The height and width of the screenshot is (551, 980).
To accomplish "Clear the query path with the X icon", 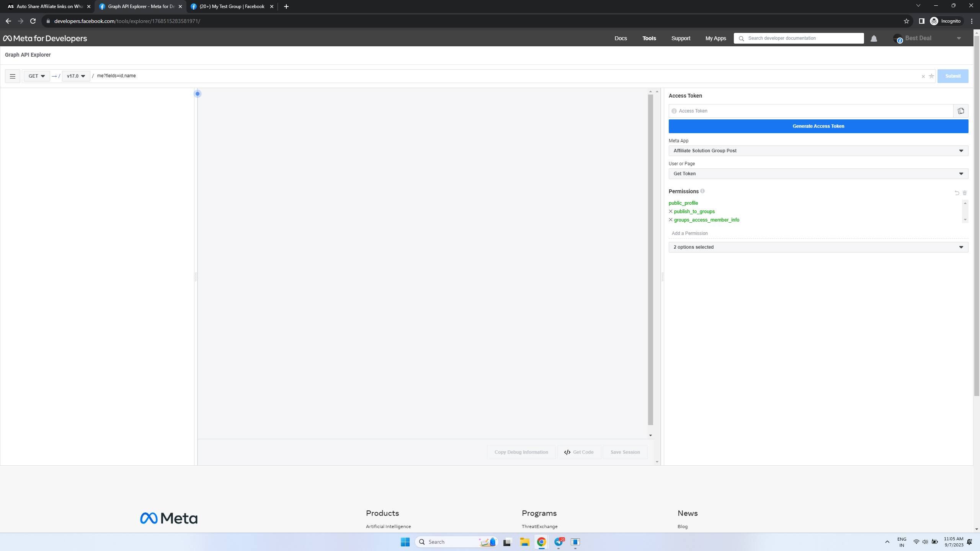I will pyautogui.click(x=923, y=77).
